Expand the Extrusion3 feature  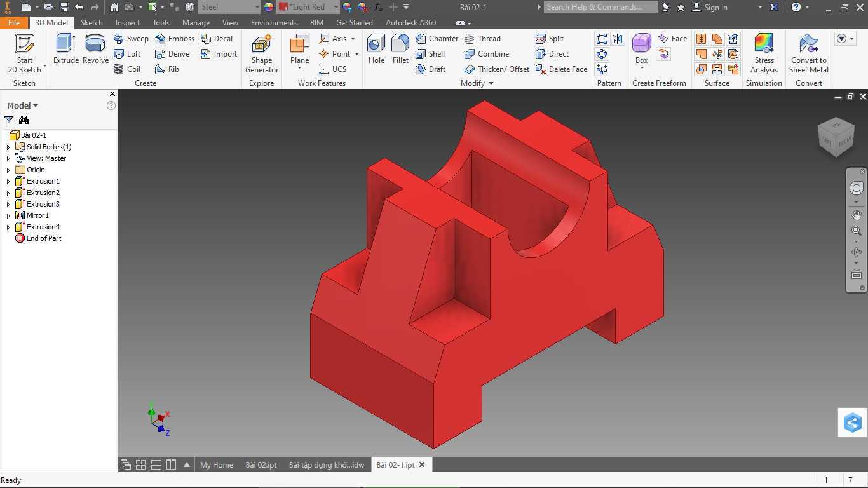click(8, 204)
